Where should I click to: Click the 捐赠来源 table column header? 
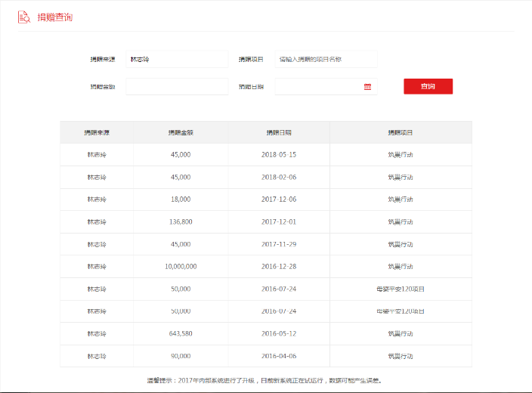point(97,132)
